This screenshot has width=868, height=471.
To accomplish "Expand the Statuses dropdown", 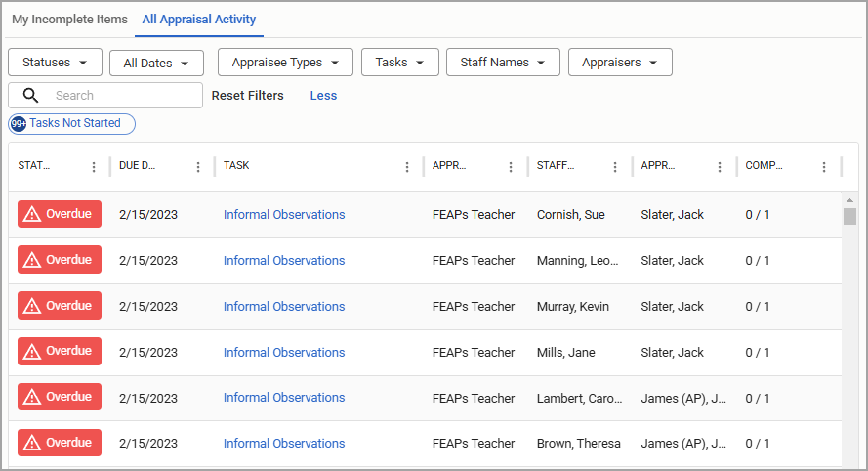I will click(55, 63).
